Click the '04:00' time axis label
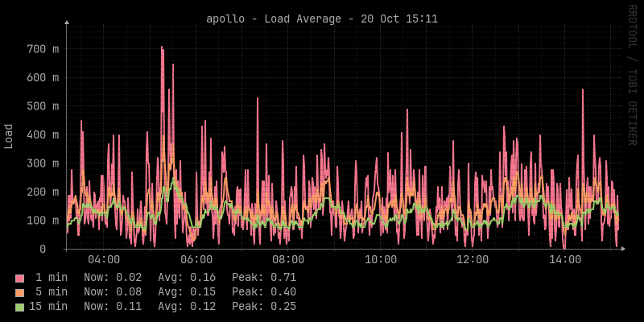The width and height of the screenshot is (644, 322). 104,260
